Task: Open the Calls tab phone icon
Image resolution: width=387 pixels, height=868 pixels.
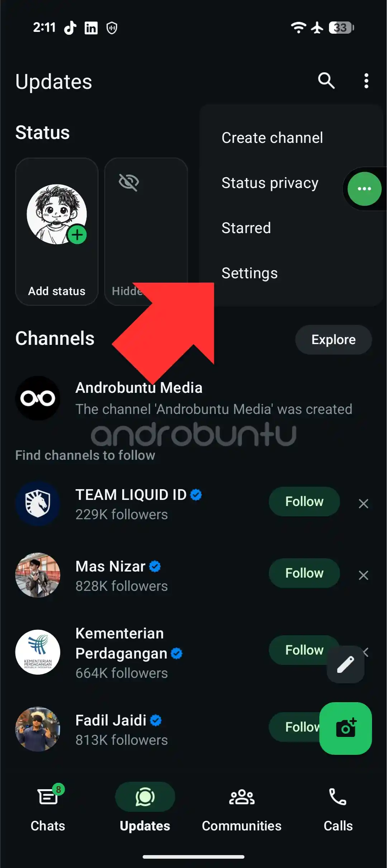Action: pyautogui.click(x=338, y=797)
